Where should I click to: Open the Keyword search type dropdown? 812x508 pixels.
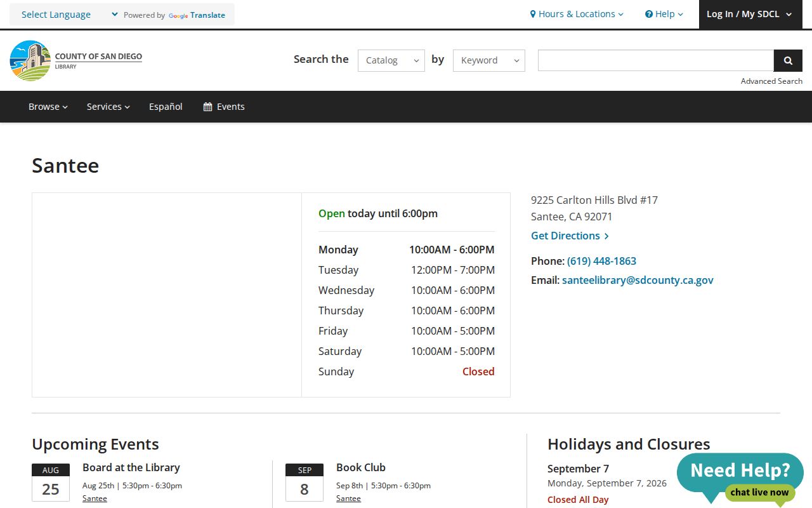pyautogui.click(x=489, y=60)
